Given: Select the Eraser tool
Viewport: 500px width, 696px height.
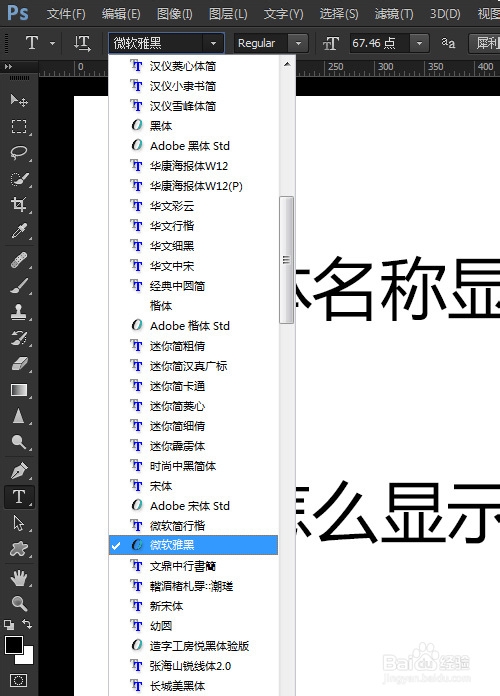Looking at the screenshot, I should click(19, 364).
